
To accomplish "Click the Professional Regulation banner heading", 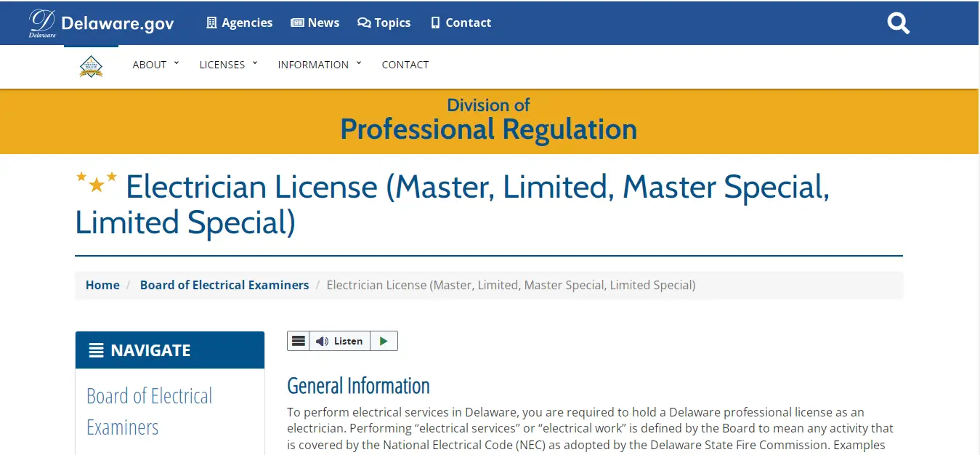I will (488, 129).
